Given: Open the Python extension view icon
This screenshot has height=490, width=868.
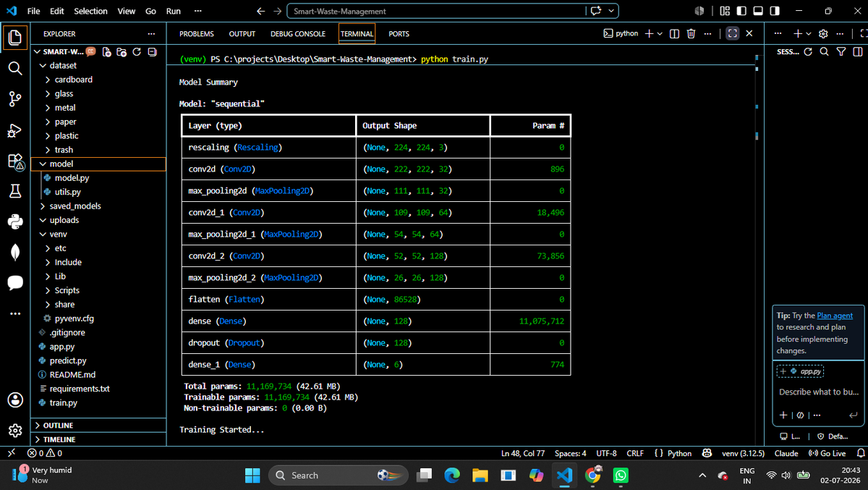Looking at the screenshot, I should pos(15,221).
